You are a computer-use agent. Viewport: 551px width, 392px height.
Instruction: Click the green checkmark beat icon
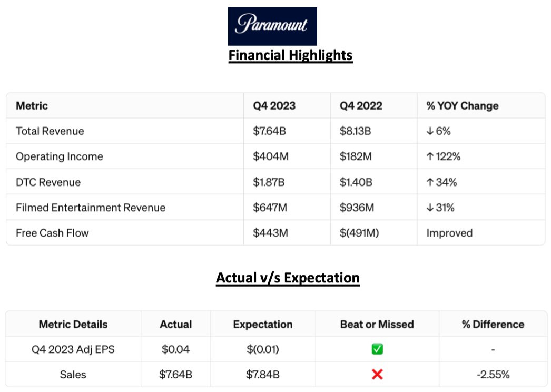[x=377, y=349]
